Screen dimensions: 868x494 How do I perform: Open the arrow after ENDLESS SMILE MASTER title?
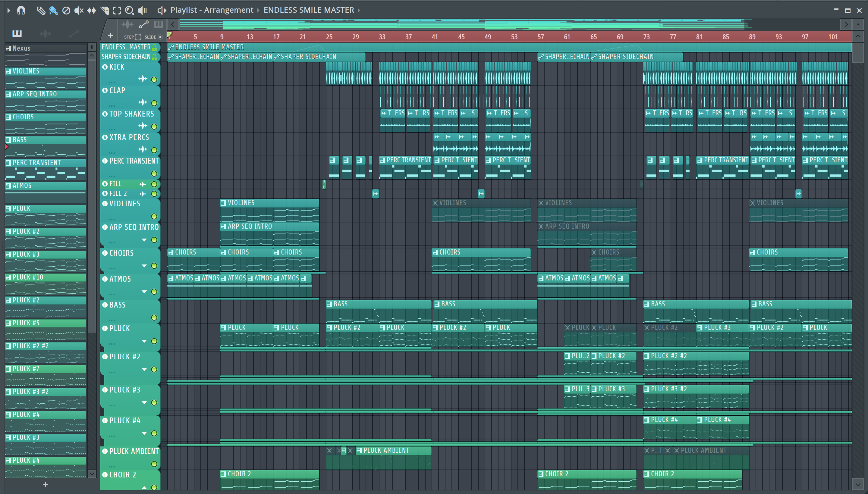click(x=359, y=11)
